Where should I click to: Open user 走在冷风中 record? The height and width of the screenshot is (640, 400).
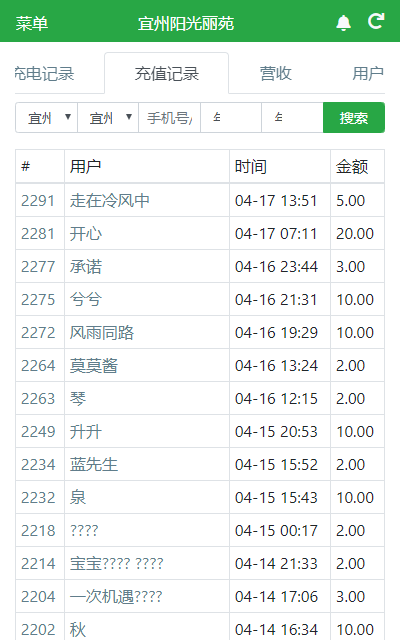(110, 200)
